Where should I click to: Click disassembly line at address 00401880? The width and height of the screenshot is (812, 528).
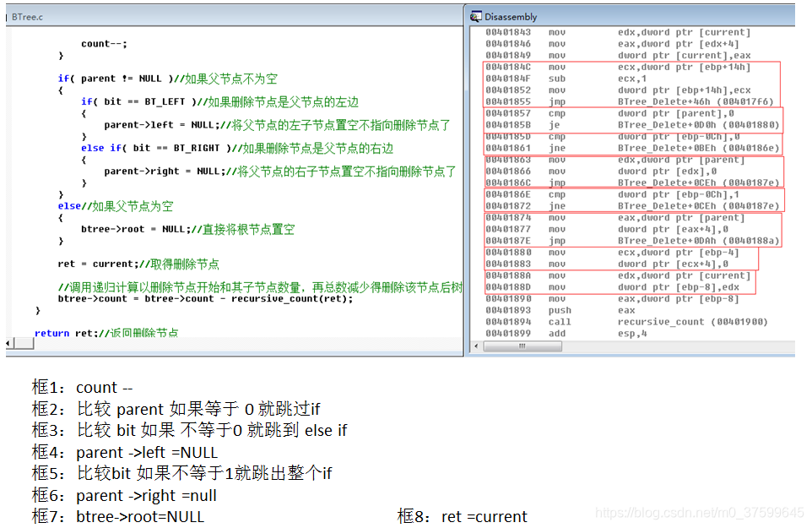click(612, 253)
